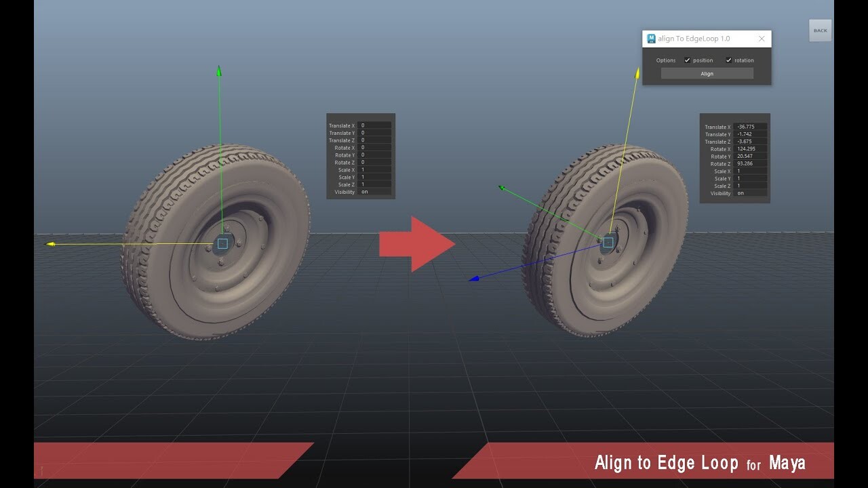Click the Translate X label beside value -36.775

coord(717,127)
